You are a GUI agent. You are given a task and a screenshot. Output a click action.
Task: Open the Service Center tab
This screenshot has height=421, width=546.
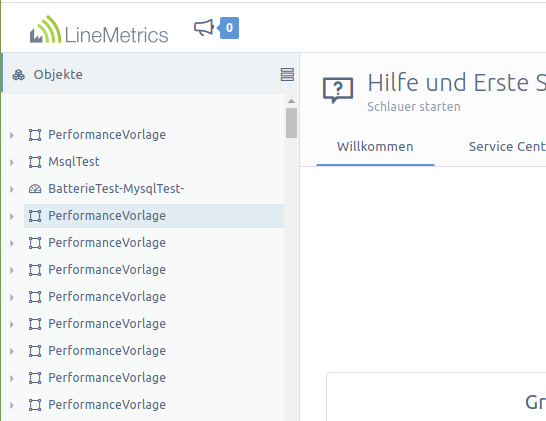pyautogui.click(x=507, y=147)
